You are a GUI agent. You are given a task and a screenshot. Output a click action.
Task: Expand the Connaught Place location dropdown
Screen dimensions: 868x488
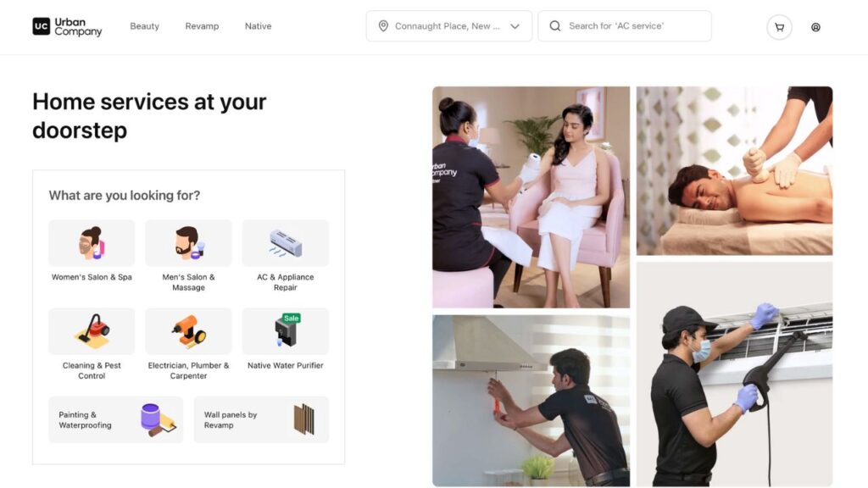(449, 26)
